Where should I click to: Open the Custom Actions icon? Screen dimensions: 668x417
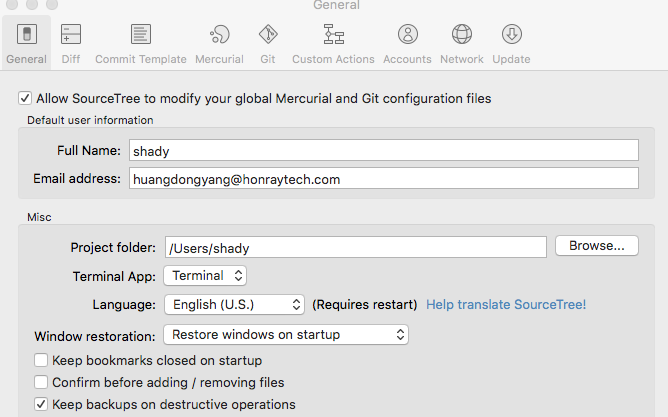point(333,35)
